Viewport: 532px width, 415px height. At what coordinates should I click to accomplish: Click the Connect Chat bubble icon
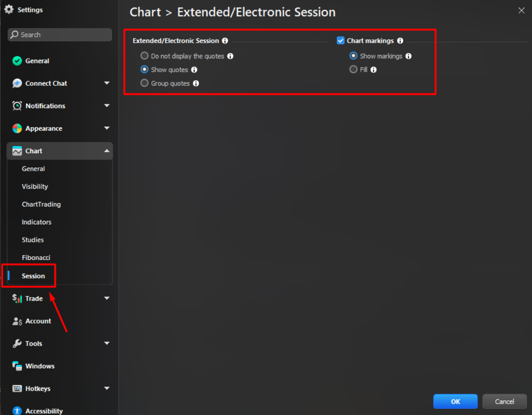point(17,83)
